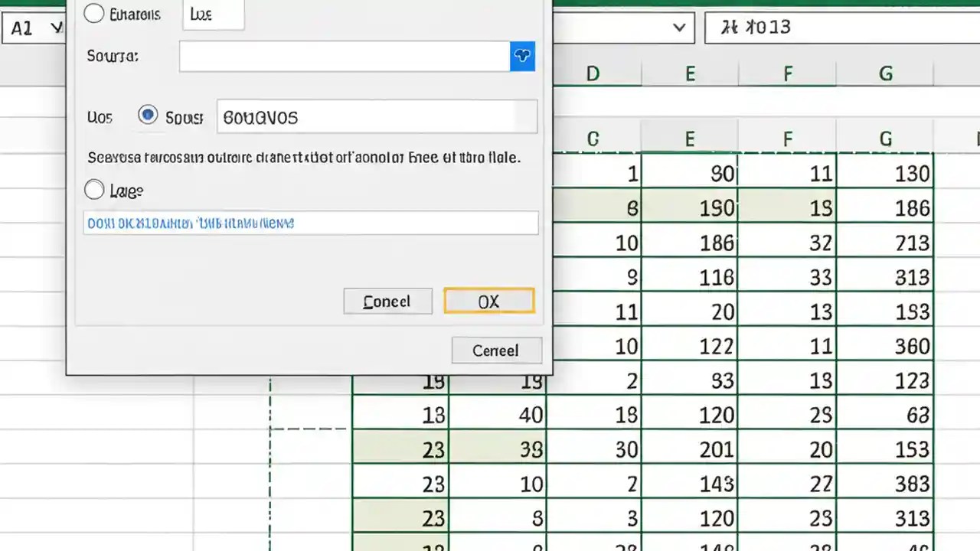Select column header G

coord(885,73)
